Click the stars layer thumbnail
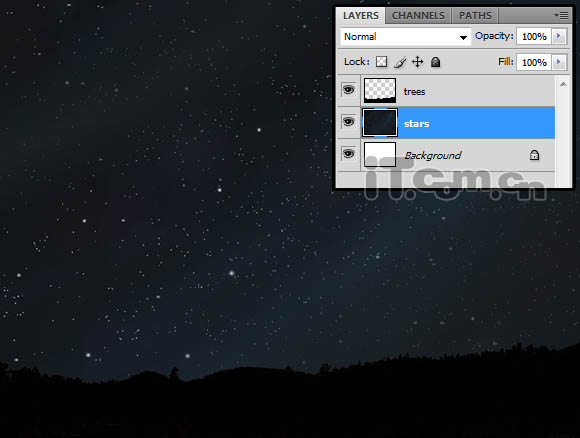 (x=380, y=122)
